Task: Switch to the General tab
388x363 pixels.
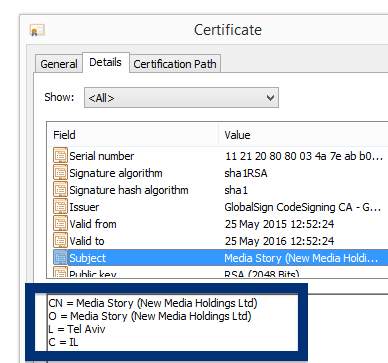Action: point(59,64)
